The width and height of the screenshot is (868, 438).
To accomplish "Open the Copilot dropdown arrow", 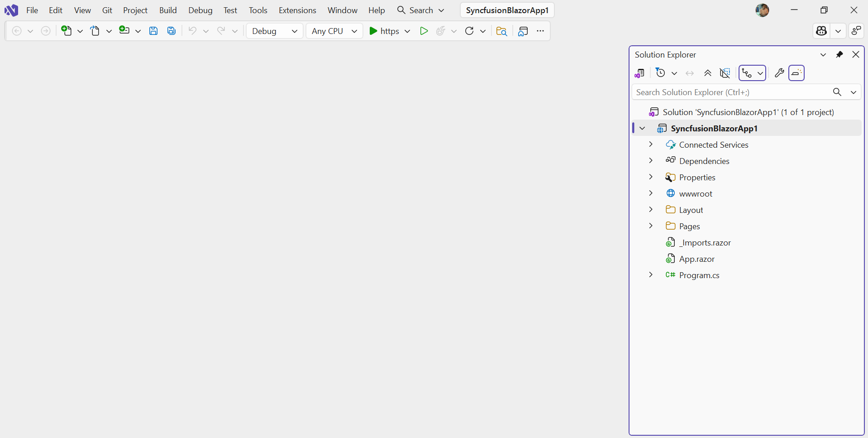I will (838, 31).
